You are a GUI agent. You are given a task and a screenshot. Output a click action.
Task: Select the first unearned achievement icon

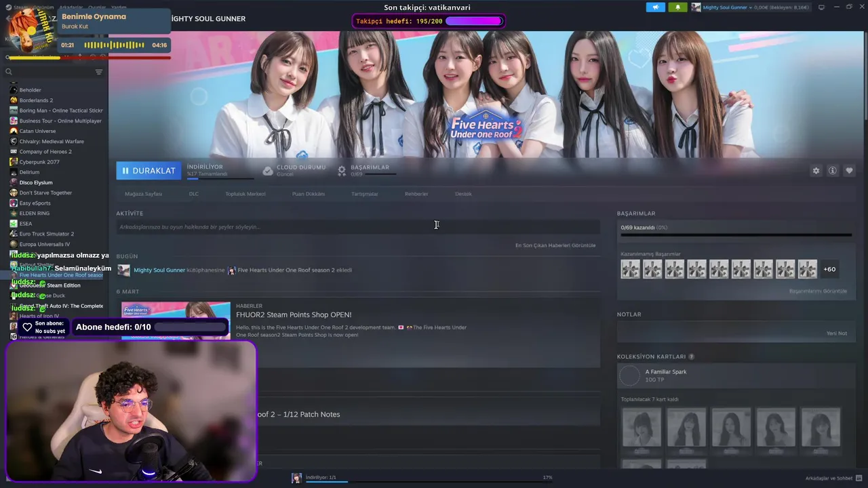click(x=630, y=269)
